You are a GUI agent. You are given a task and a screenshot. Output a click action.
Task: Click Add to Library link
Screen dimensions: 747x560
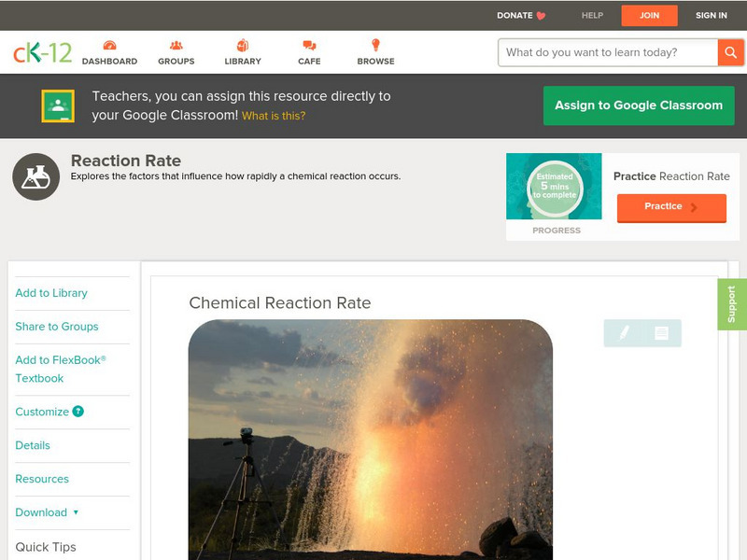coord(51,293)
